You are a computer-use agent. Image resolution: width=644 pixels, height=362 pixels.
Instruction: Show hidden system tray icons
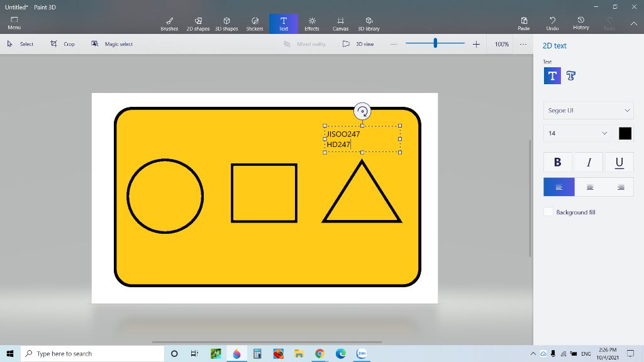point(533,353)
